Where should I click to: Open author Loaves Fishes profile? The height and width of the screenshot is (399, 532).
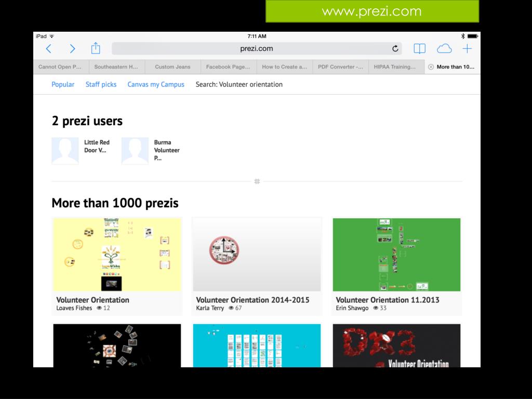(74, 308)
